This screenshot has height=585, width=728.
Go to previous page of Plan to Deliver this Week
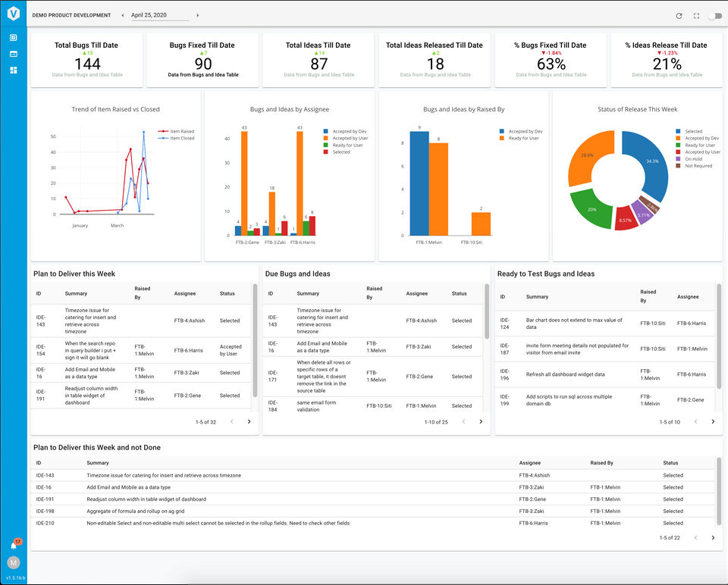click(x=232, y=422)
